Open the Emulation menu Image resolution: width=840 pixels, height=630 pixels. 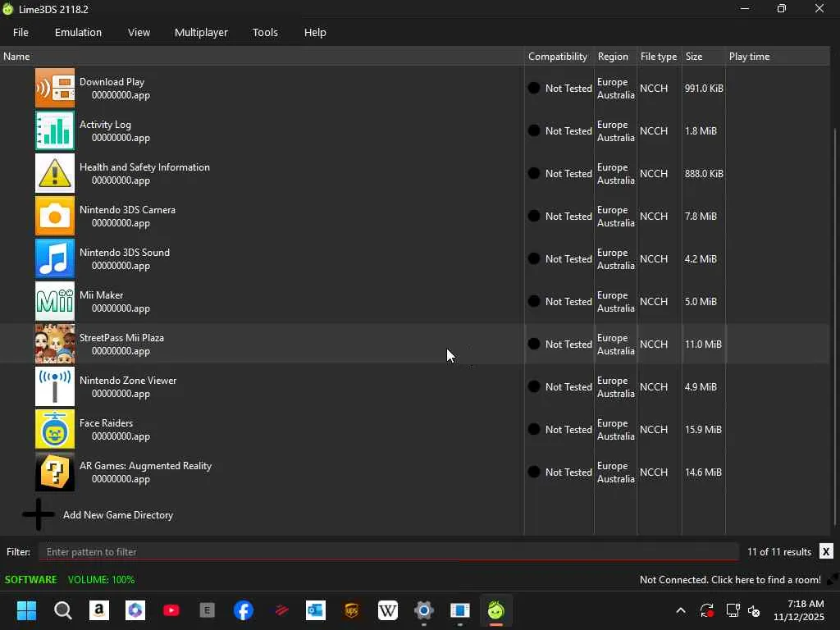point(78,32)
